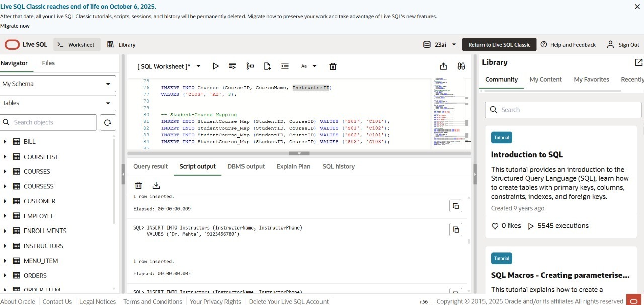
Task: Click the binoculars find icon
Action: (461, 66)
